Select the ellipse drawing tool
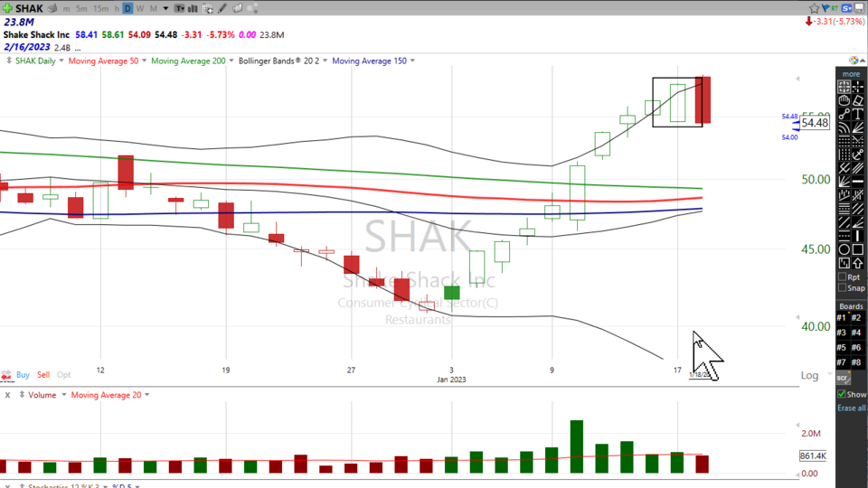The height and width of the screenshot is (488, 868). [844, 249]
